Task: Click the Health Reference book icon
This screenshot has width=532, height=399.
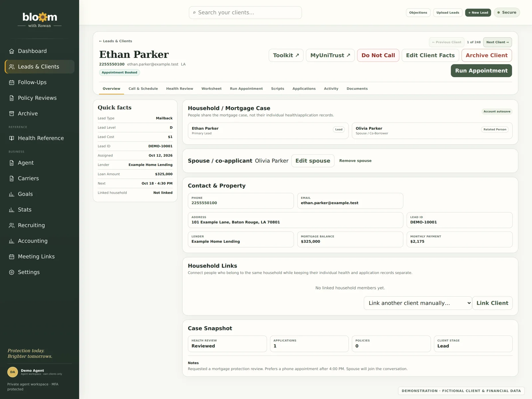Action: point(12,138)
